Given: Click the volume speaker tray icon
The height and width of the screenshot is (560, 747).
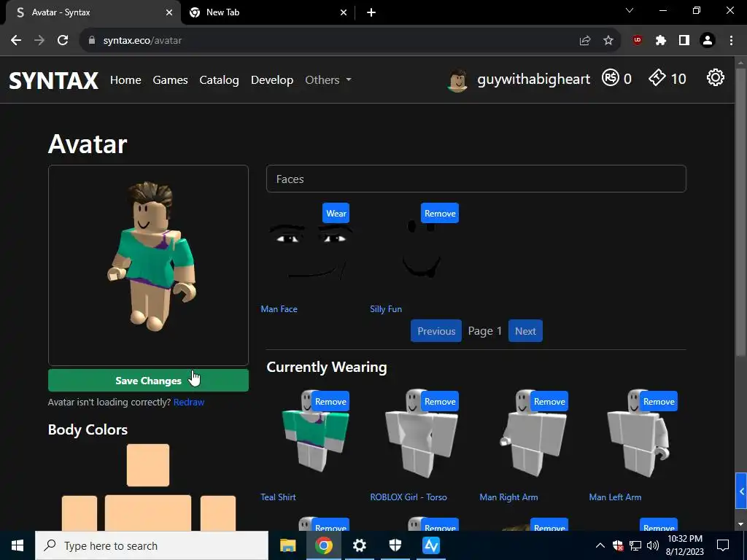Looking at the screenshot, I should point(653,545).
